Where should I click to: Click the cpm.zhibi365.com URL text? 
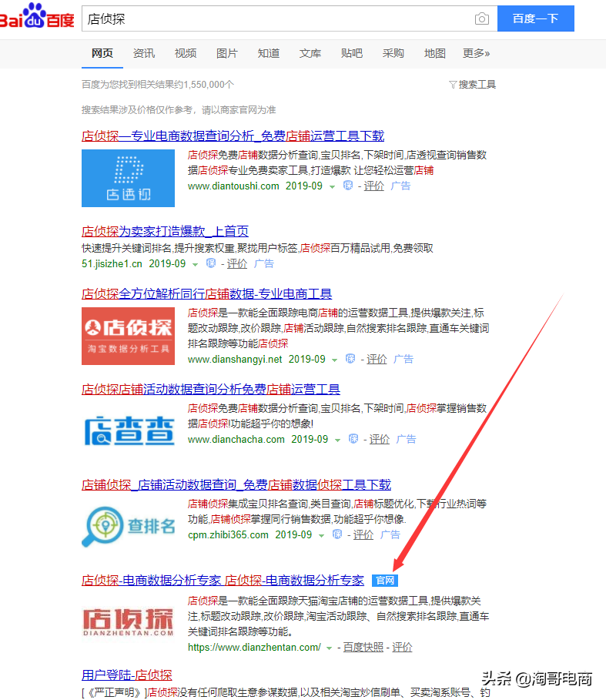click(x=228, y=535)
